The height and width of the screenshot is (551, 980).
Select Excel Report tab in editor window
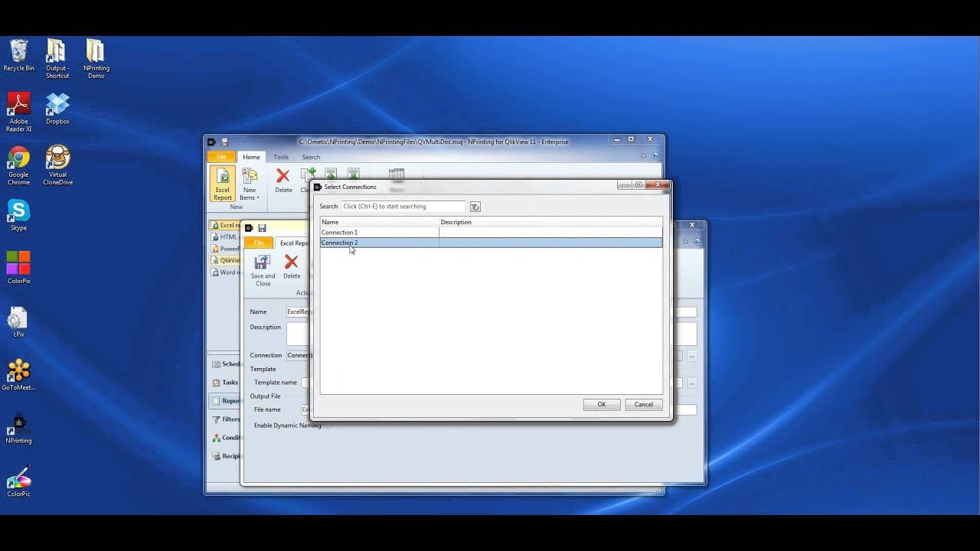point(294,243)
